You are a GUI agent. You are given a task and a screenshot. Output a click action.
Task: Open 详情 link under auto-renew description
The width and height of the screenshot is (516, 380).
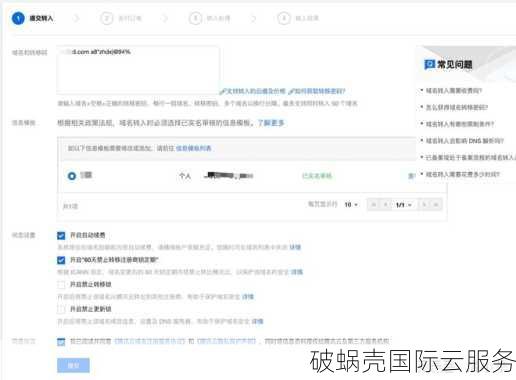[x=295, y=247]
